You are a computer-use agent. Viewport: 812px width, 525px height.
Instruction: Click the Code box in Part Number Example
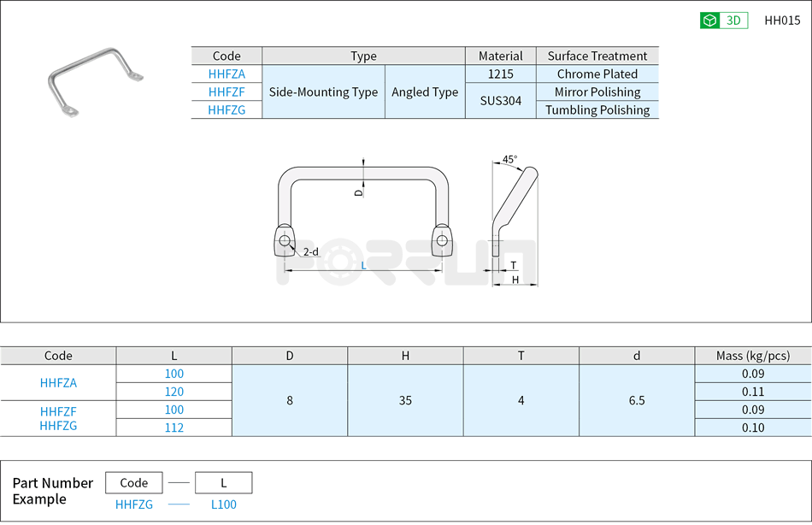pos(134,482)
